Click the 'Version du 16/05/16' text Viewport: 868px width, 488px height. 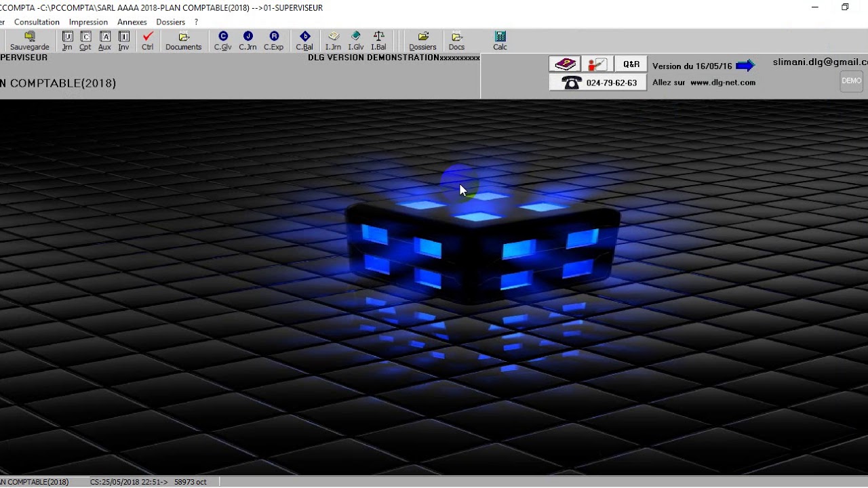tap(692, 66)
